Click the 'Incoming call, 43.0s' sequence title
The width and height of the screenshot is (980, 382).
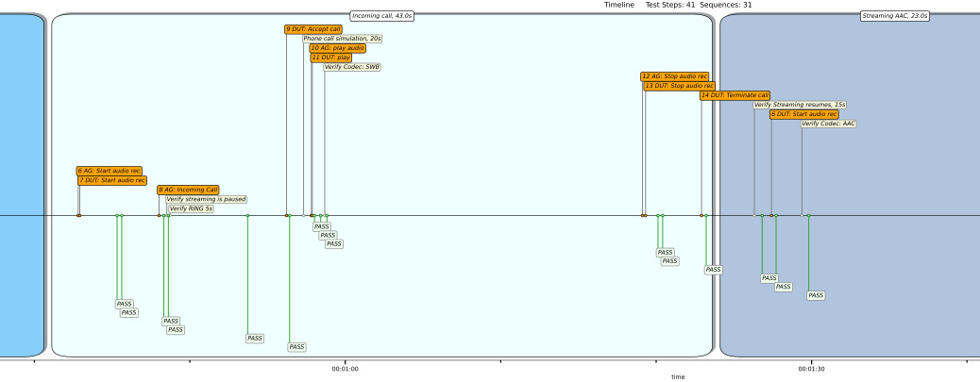click(x=382, y=16)
